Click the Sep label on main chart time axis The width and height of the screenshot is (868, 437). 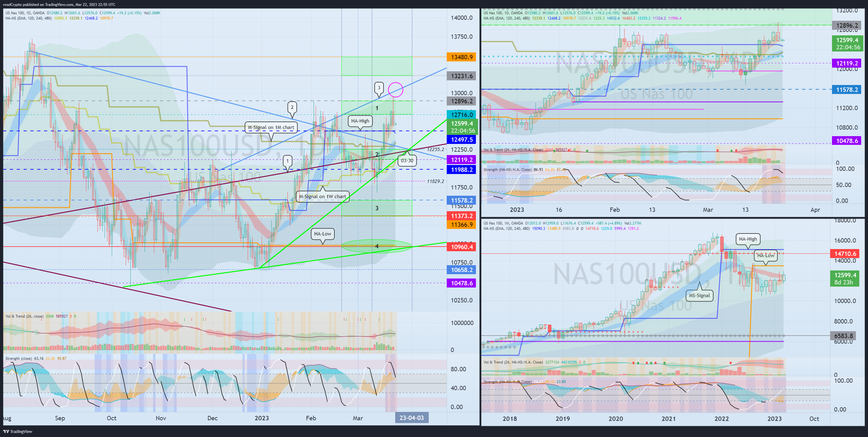tap(60, 418)
